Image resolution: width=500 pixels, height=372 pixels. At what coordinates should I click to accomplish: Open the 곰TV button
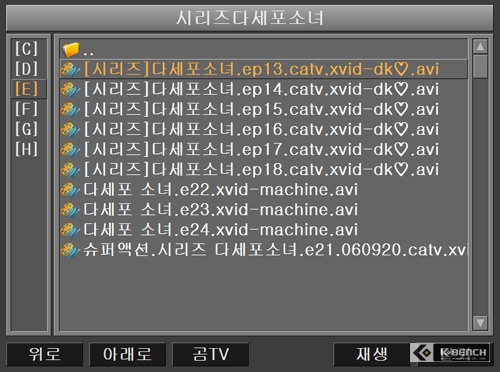click(210, 354)
